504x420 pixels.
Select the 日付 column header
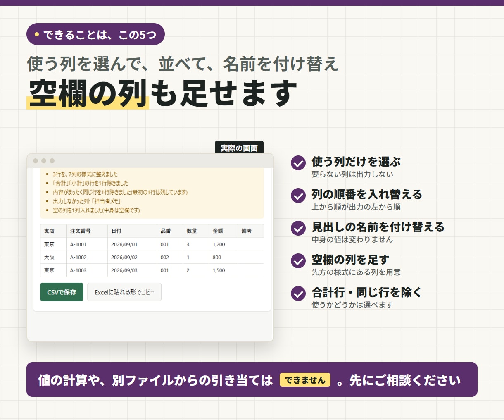tap(132, 231)
